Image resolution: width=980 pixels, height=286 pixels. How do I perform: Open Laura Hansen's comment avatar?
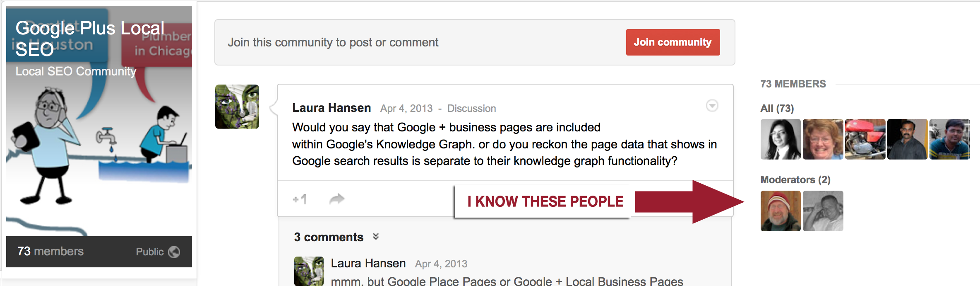pos(309,271)
